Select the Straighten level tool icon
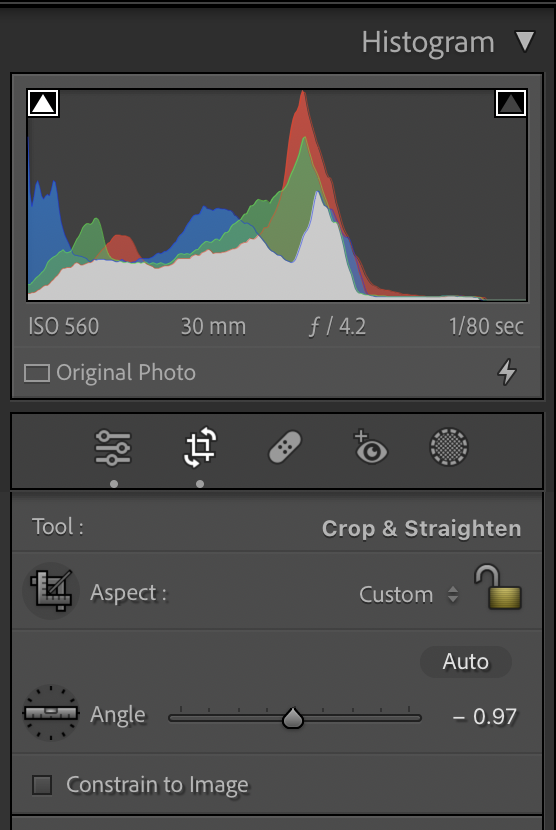This screenshot has height=830, width=556. [x=51, y=713]
